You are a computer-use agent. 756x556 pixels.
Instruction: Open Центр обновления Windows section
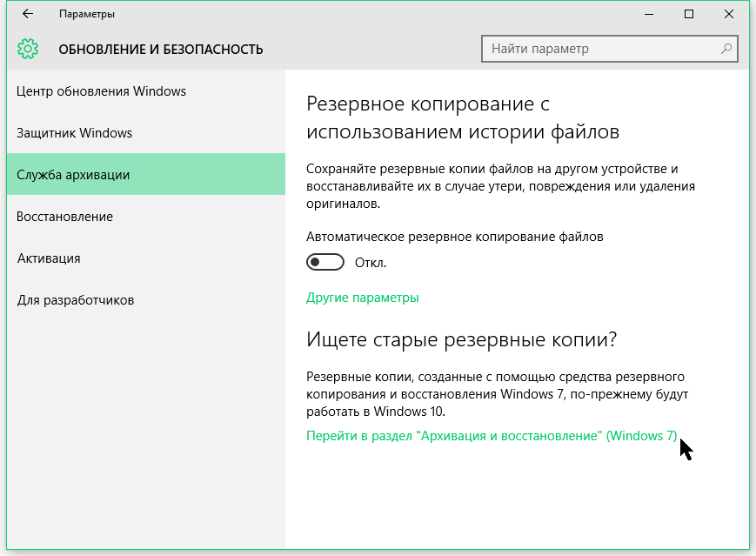[x=101, y=91]
